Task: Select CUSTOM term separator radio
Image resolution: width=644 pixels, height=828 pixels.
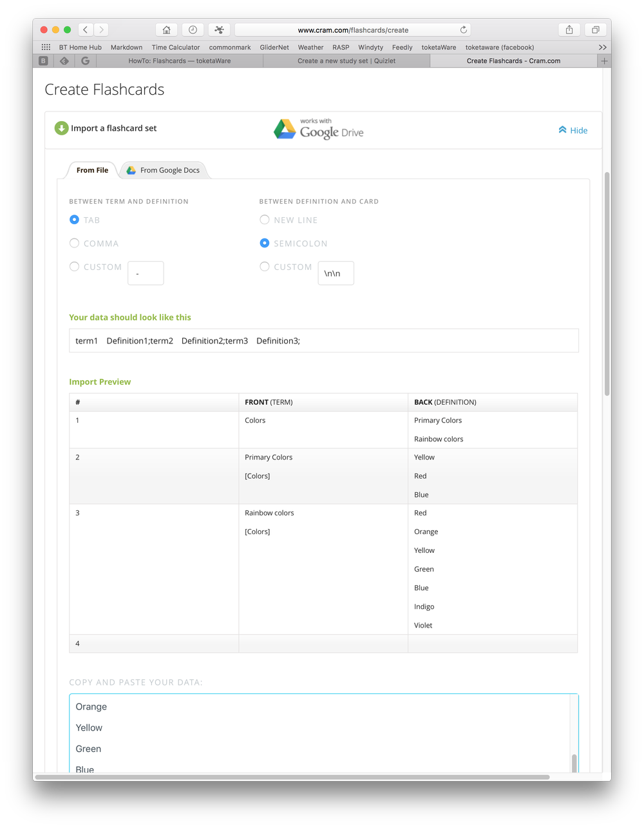Action: 74,266
